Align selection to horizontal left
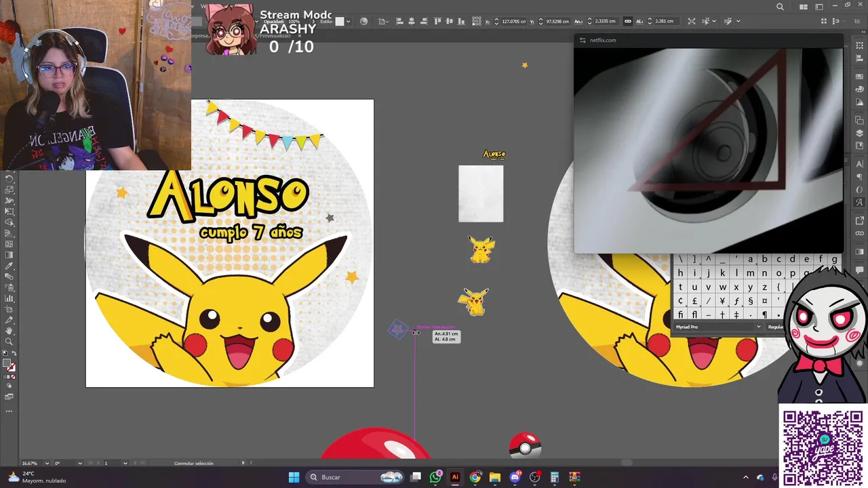 [x=400, y=21]
